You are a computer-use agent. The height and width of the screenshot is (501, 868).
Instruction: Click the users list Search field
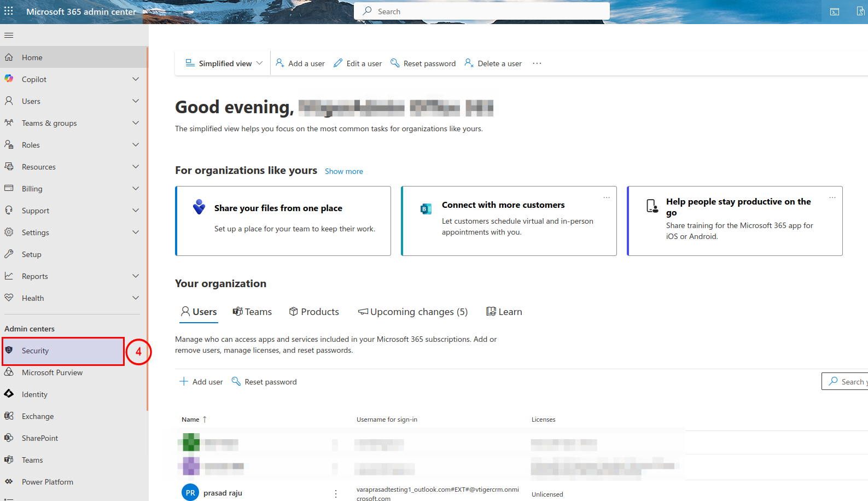tap(845, 381)
